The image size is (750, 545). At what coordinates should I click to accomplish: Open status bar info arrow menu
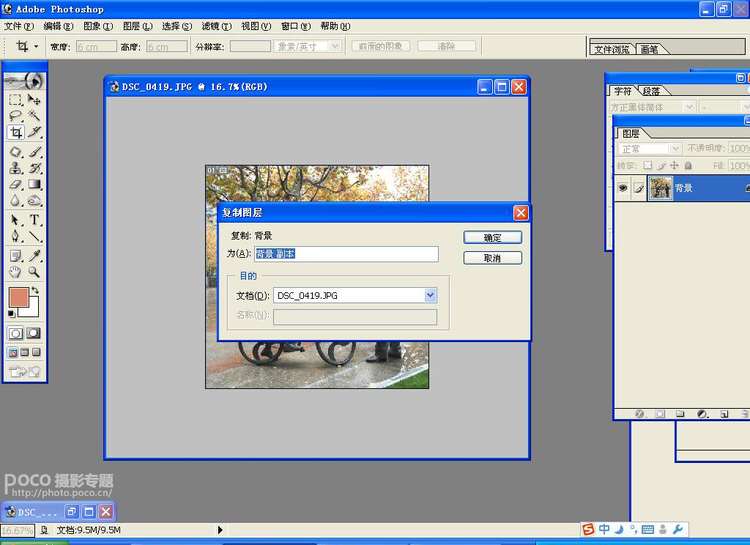tap(220, 530)
